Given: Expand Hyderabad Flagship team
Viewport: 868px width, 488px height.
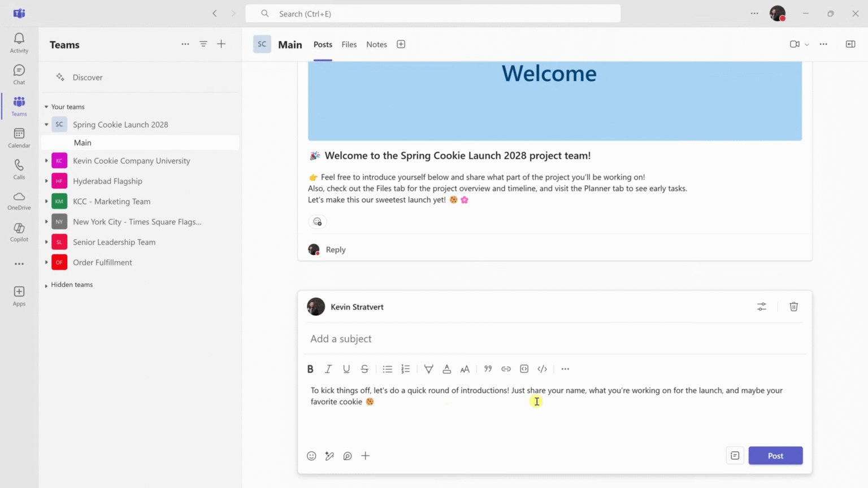Looking at the screenshot, I should 46,181.
